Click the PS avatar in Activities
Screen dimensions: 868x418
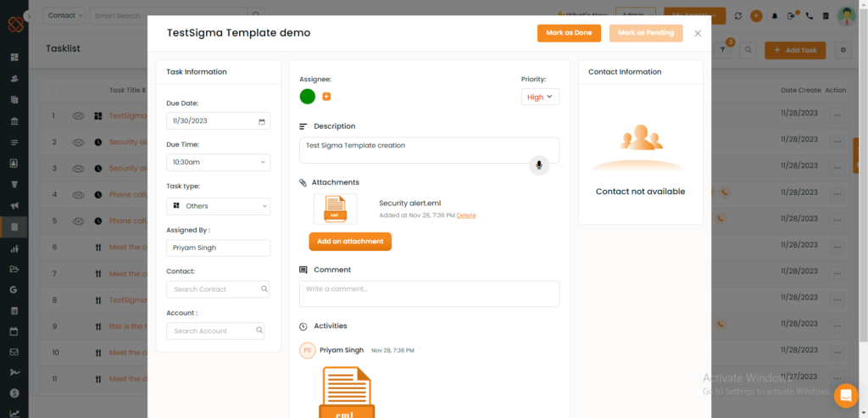click(307, 350)
